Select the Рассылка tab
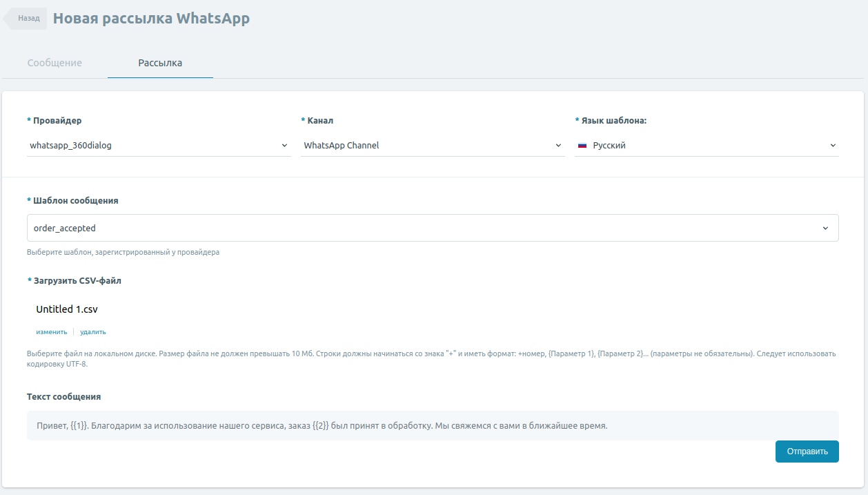The height and width of the screenshot is (495, 868). [x=160, y=63]
